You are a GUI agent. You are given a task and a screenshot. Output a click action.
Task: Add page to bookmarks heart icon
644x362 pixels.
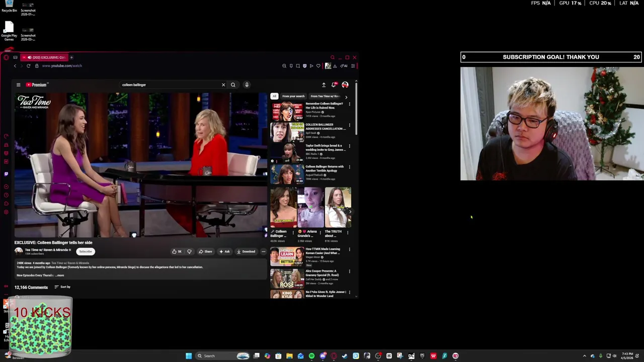pos(318,66)
